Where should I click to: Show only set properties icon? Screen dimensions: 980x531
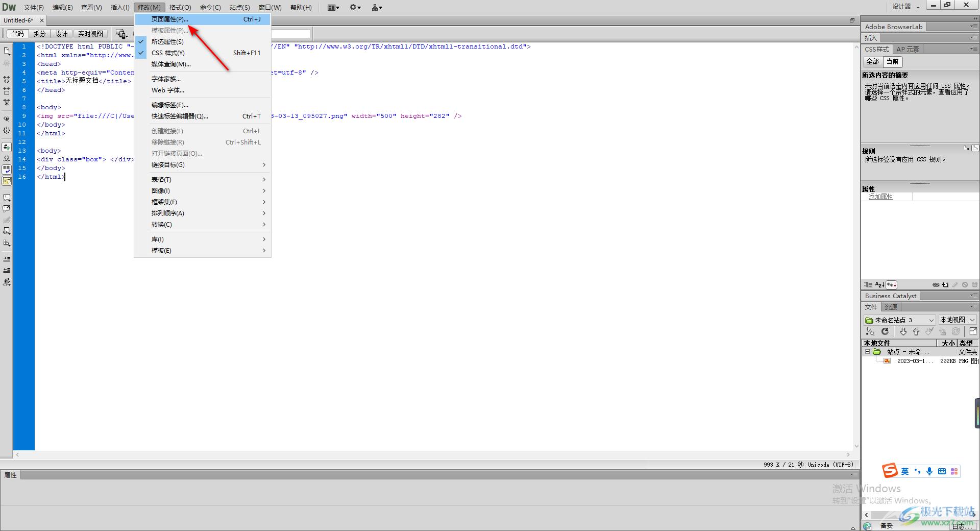[892, 285]
